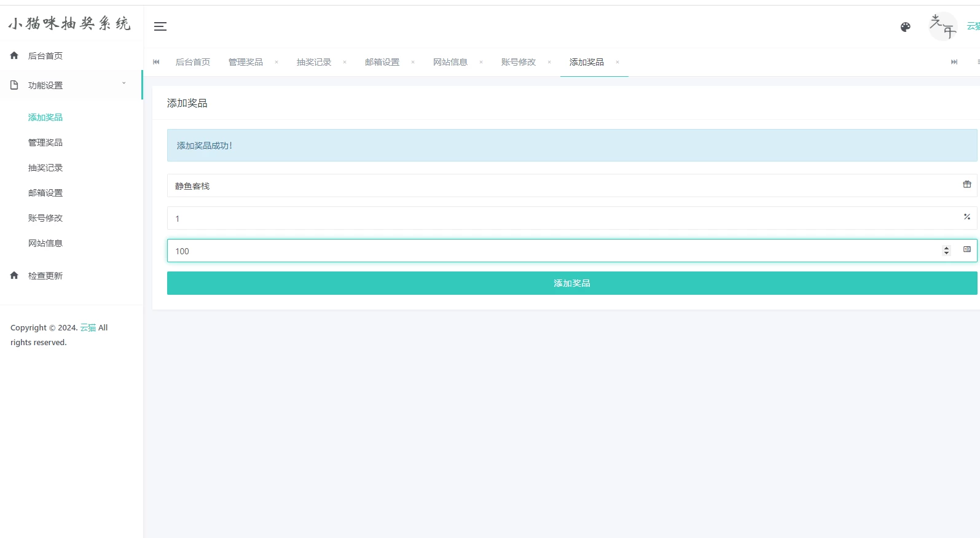Screen dimensions: 980x538
Task: Click the percent icon in probability field
Action: tap(966, 217)
